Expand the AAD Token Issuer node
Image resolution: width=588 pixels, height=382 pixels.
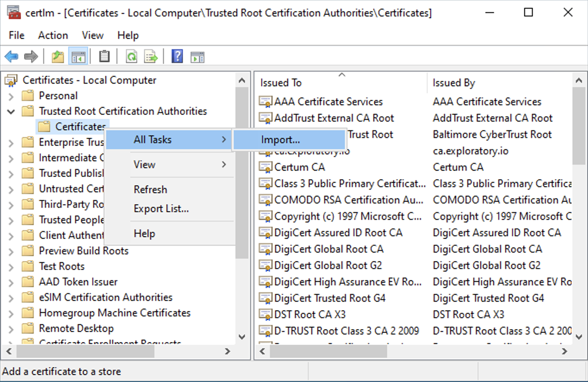tap(11, 282)
